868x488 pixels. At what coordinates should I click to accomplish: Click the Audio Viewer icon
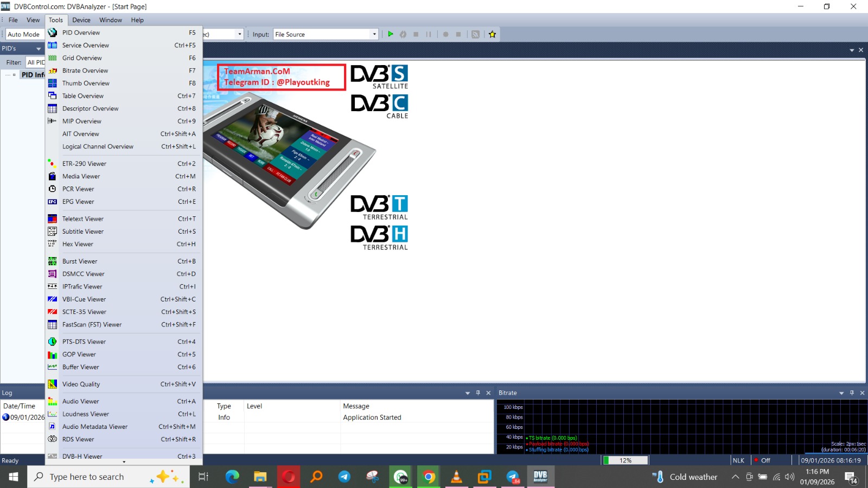(x=53, y=401)
